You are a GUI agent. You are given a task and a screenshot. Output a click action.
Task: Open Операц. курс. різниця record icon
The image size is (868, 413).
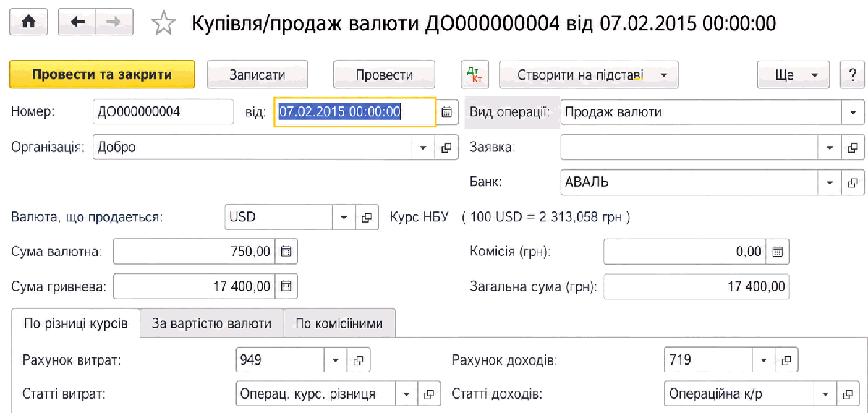point(429,394)
